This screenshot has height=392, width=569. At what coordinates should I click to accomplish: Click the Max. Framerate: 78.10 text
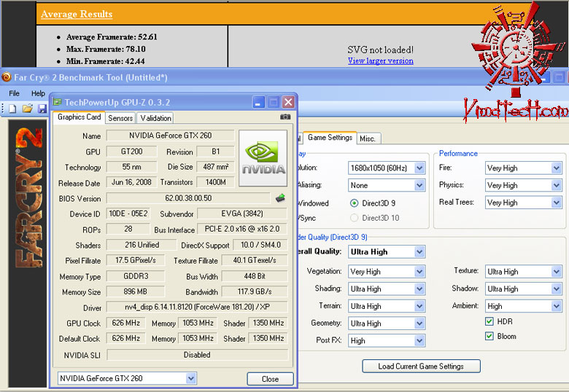[106, 49]
